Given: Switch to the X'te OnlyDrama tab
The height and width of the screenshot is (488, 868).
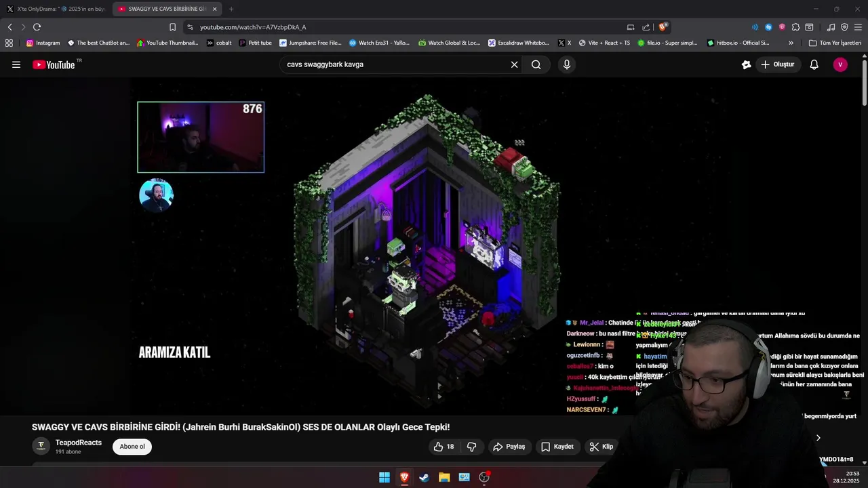Looking at the screenshot, I should 56,9.
